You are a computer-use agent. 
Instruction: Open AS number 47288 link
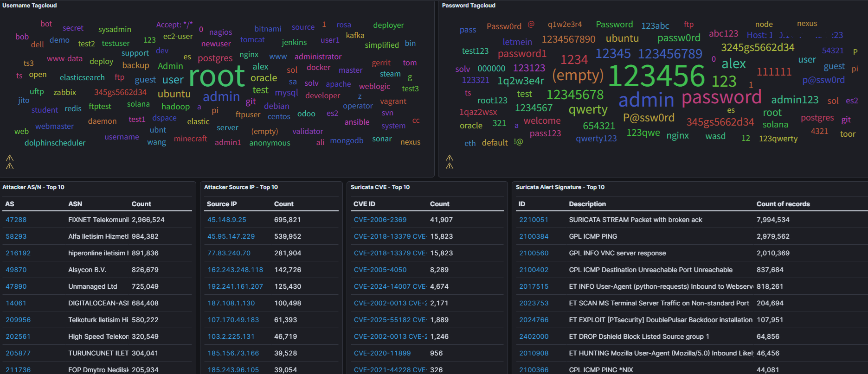(16, 220)
